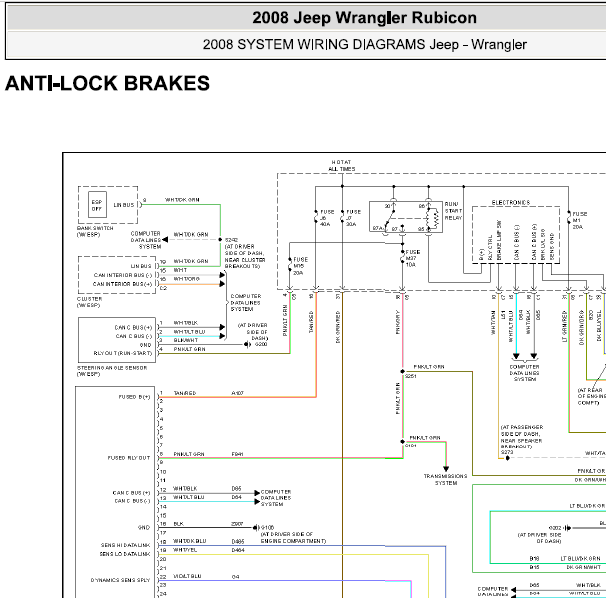Select 'STEERING ANGLE SENSOR (W/ ESP)' label
The width and height of the screenshot is (606, 598).
[112, 371]
